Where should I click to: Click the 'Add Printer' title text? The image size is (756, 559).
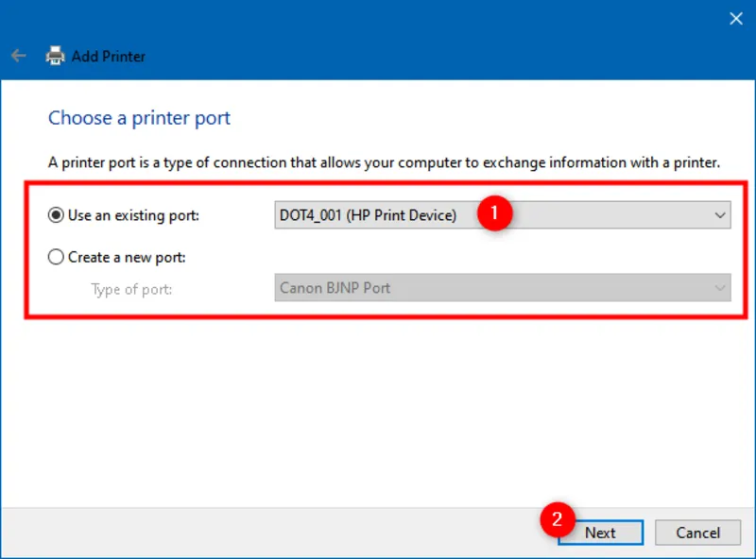109,57
